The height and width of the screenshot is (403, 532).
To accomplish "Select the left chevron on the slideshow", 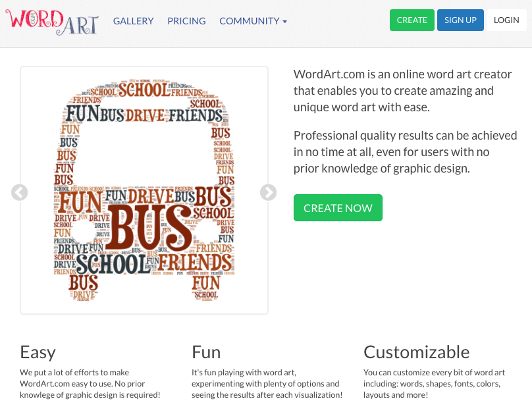I will [x=20, y=192].
